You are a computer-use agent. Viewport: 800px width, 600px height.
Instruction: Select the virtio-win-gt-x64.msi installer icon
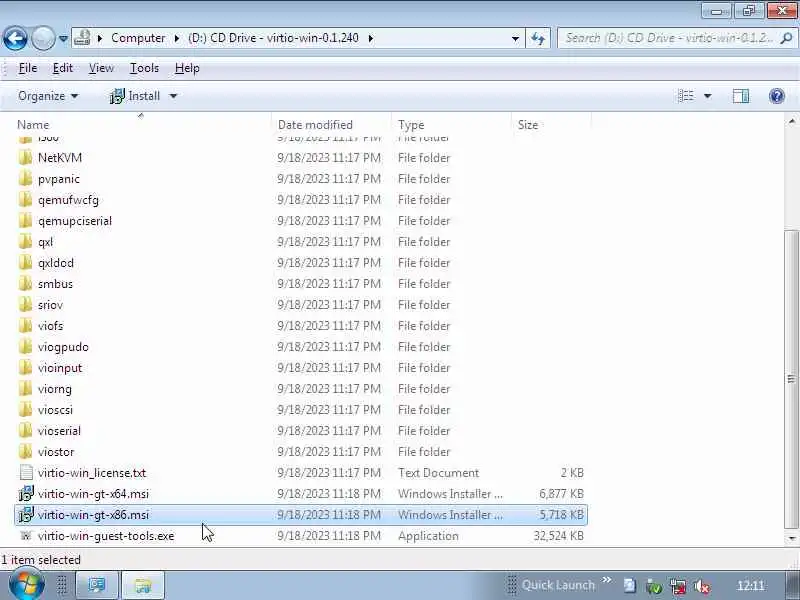[26, 493]
